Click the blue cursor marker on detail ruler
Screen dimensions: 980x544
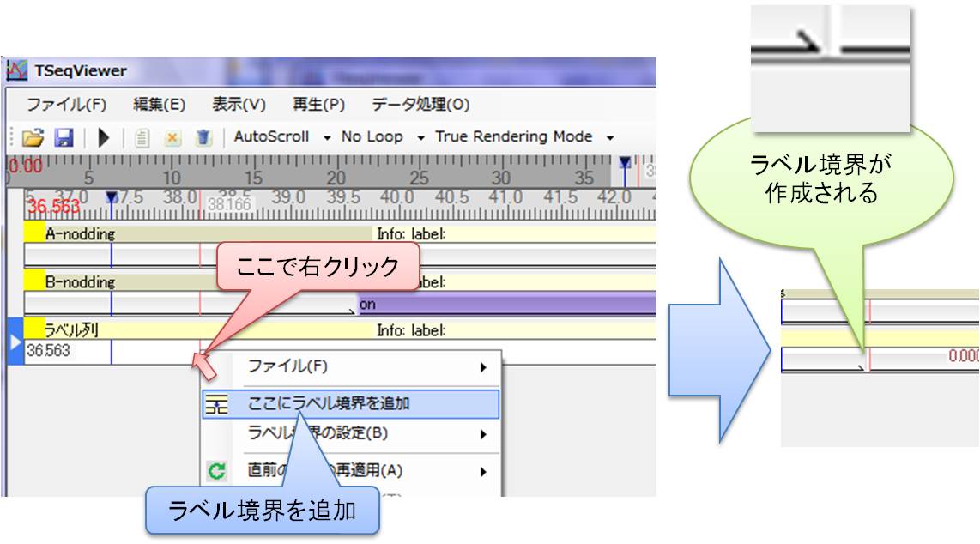tap(112, 197)
